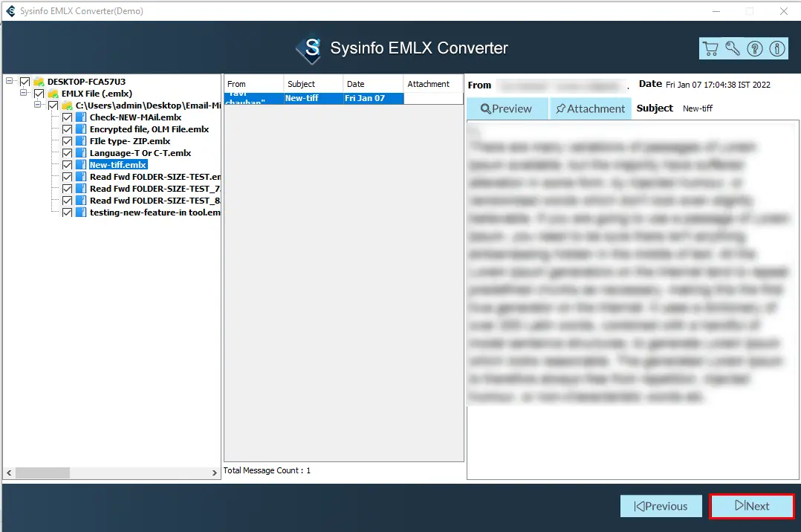The height and width of the screenshot is (532, 801).
Task: Click the Fri Jan 07 date cell
Action: [374, 98]
